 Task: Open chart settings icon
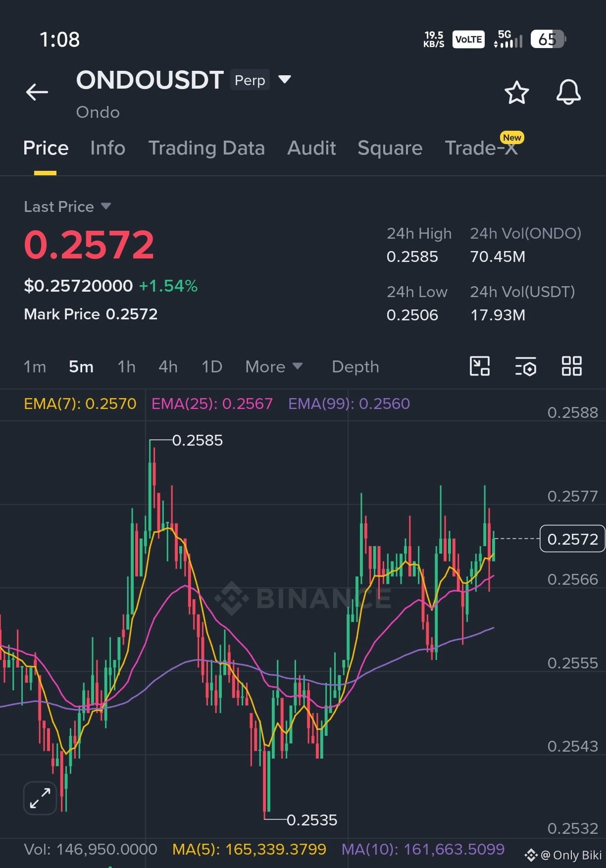tap(525, 367)
